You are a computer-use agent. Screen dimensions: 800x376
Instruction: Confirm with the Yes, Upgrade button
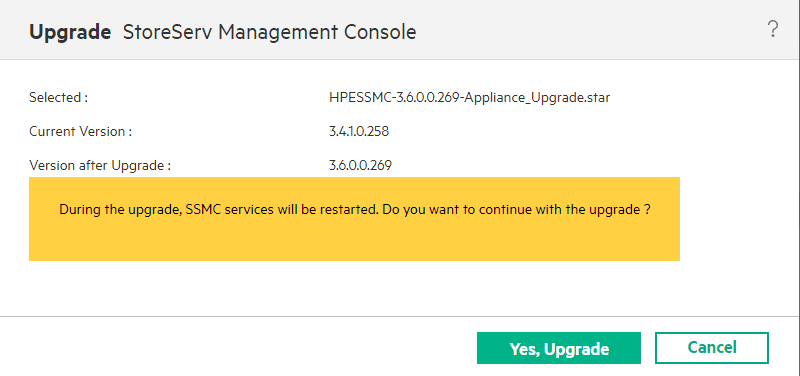coord(559,348)
